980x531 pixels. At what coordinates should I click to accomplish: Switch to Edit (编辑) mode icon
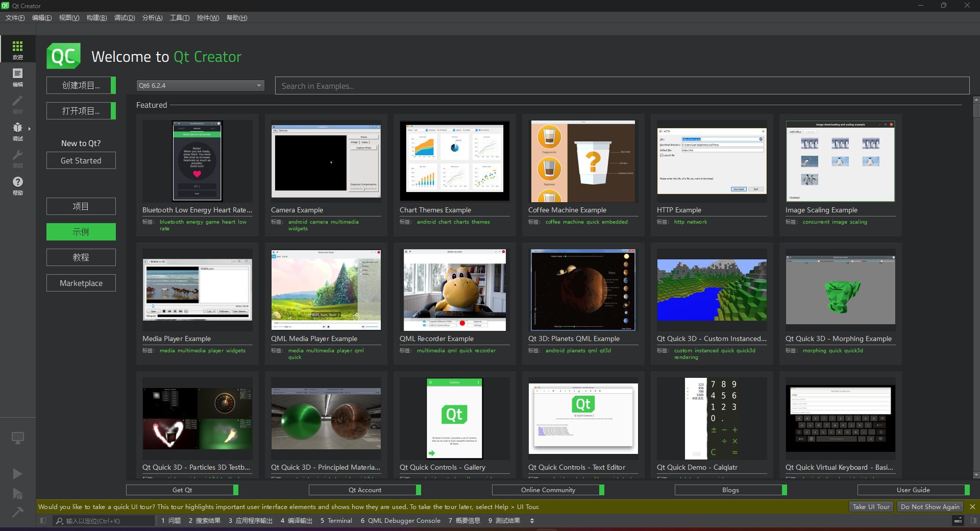17,77
